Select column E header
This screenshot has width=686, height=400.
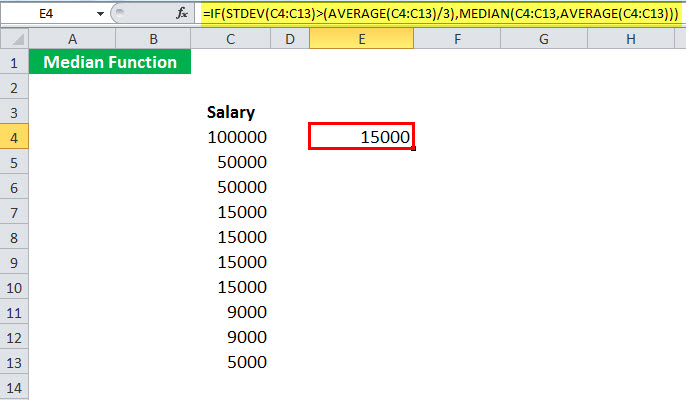(361, 39)
